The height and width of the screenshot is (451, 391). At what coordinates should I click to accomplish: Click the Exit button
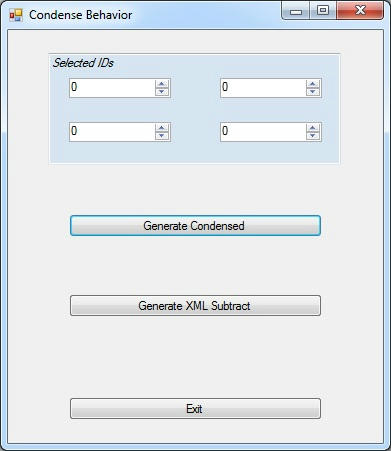[x=195, y=408]
